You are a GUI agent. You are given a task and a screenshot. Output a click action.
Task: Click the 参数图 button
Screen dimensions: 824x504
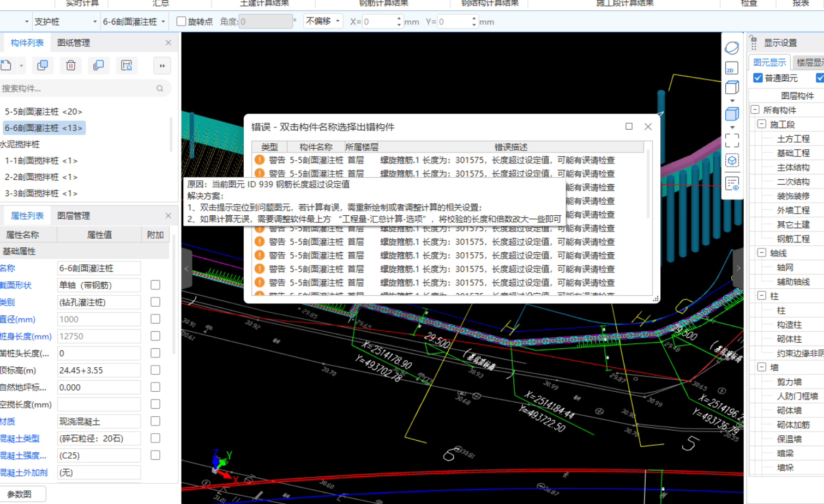click(x=20, y=494)
